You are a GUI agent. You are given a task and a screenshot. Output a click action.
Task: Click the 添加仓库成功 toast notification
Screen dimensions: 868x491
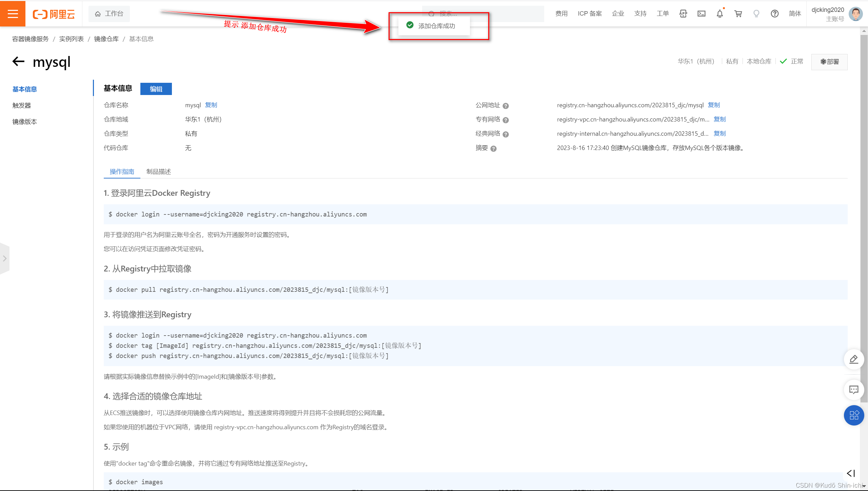(x=434, y=26)
